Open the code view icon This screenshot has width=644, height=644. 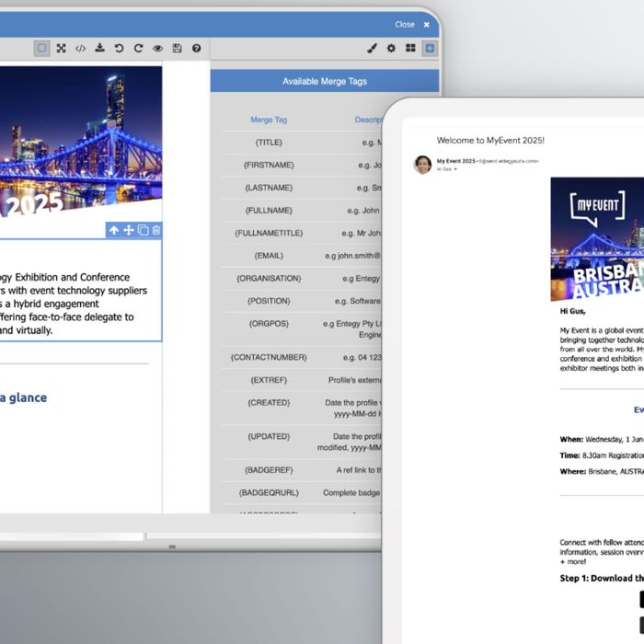pyautogui.click(x=81, y=49)
